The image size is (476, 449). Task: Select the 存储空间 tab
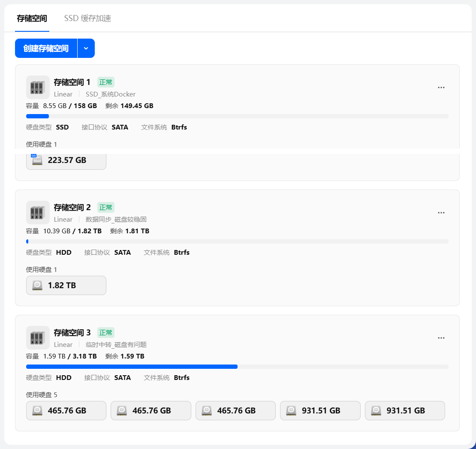pos(32,18)
